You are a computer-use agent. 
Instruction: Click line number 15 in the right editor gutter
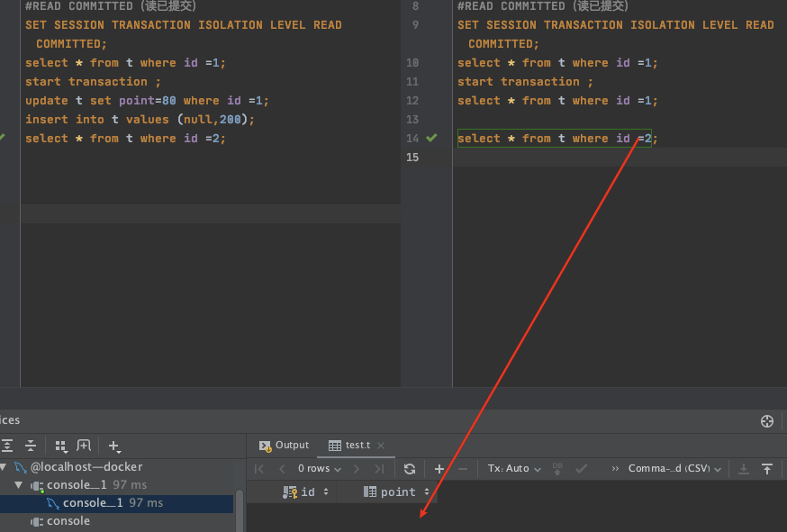click(412, 158)
